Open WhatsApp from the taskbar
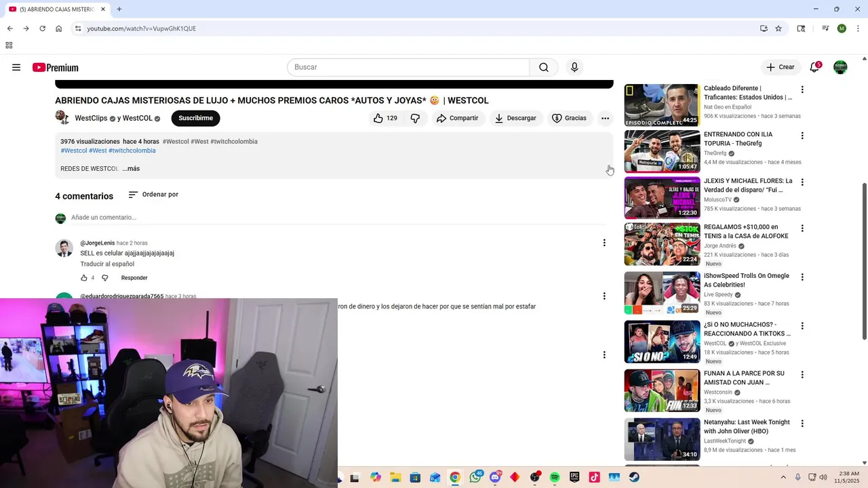Screen dimensions: 868x488 (475, 477)
